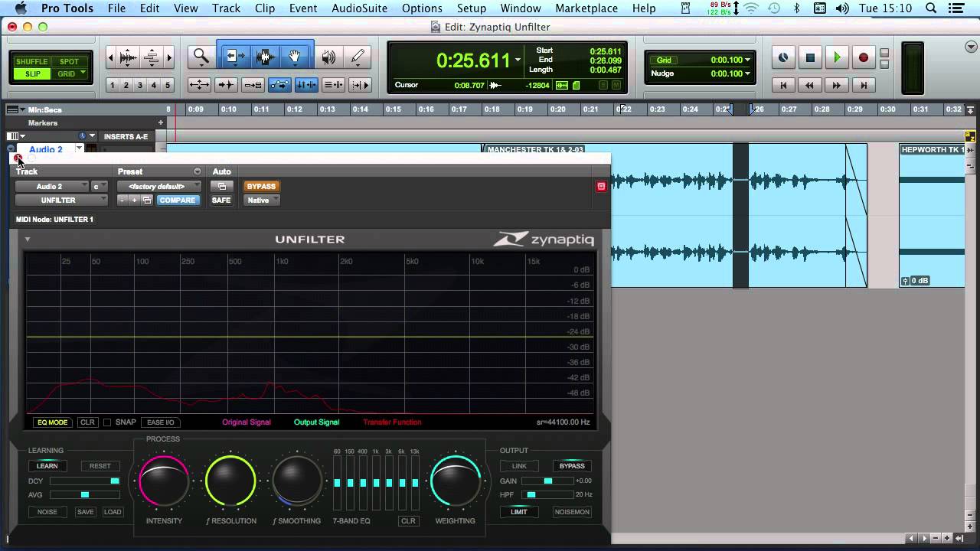Screen dimensions: 980x551
Task: Select the Zoomer (magnifier) tool
Action: [x=201, y=56]
